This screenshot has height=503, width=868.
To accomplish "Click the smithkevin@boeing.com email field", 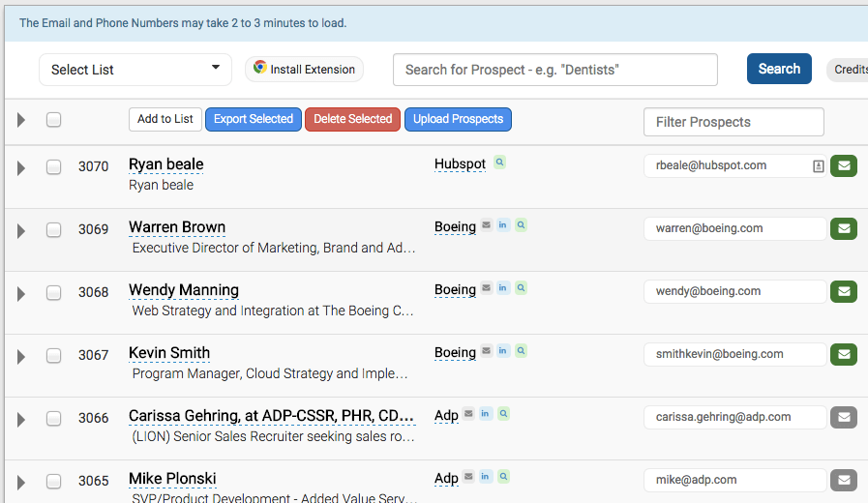I will coord(734,354).
